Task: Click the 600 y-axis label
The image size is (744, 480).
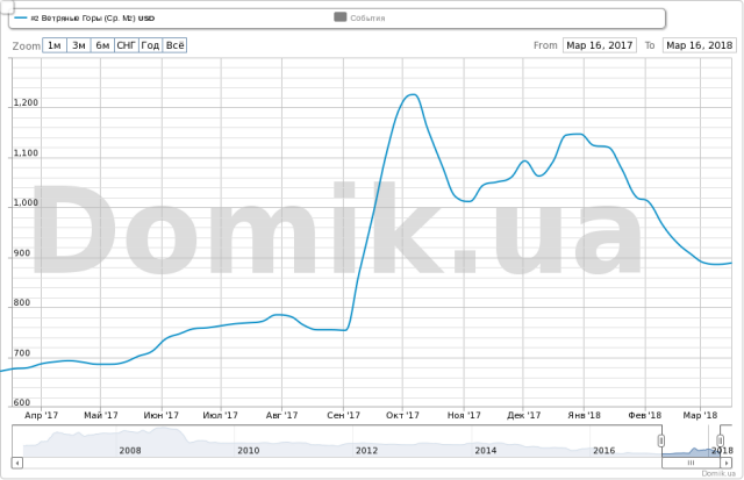Action: 22,403
